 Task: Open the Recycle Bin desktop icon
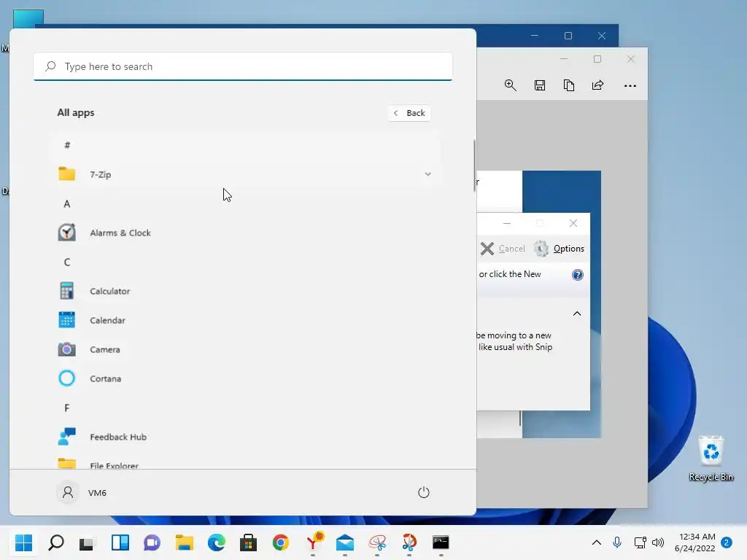click(711, 458)
